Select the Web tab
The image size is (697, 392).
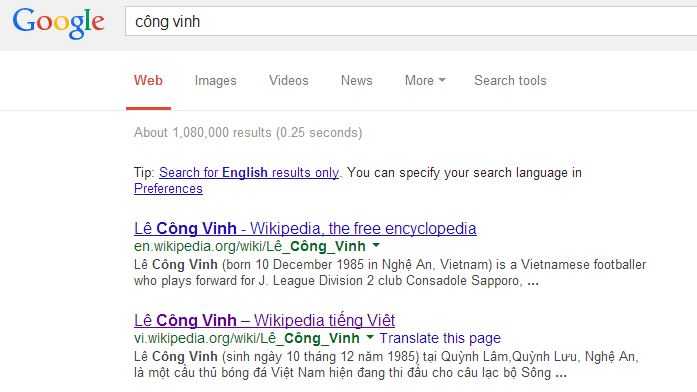click(148, 80)
